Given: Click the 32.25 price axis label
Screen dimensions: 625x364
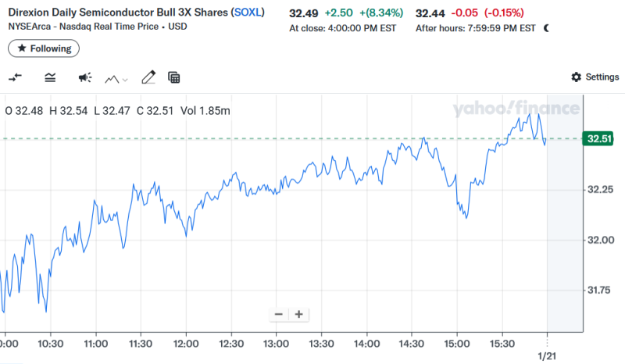Looking at the screenshot, I should tap(599, 190).
